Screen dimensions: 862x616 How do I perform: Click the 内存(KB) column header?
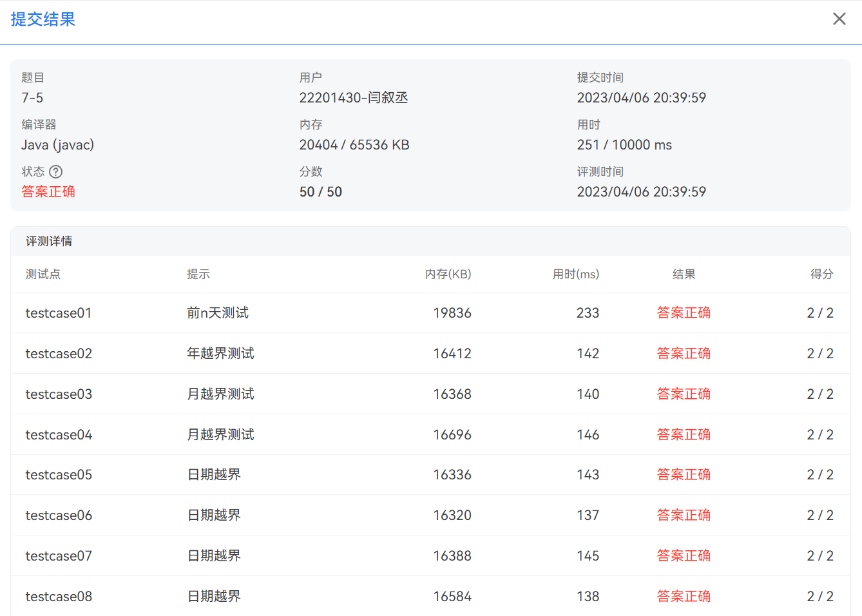[x=448, y=274]
